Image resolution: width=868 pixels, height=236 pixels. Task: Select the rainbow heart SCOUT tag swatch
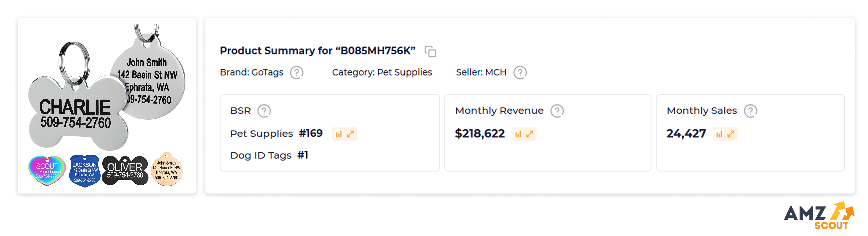pyautogui.click(x=47, y=171)
